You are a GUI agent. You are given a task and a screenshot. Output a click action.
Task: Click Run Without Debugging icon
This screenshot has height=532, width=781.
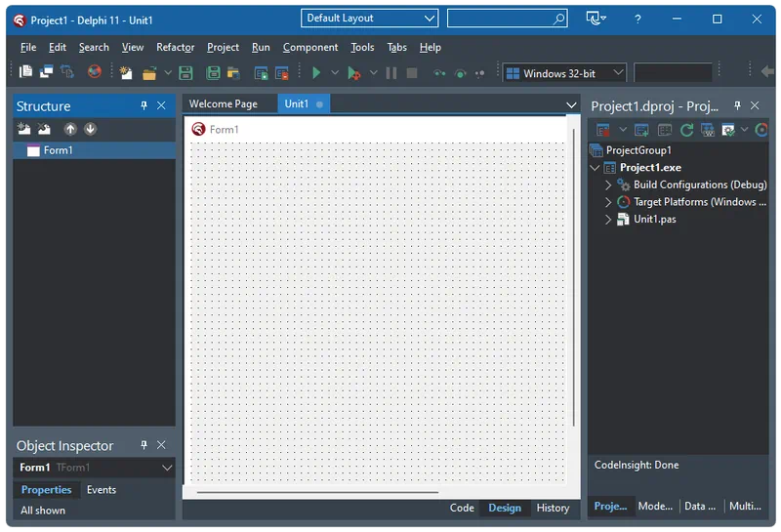[x=353, y=73]
